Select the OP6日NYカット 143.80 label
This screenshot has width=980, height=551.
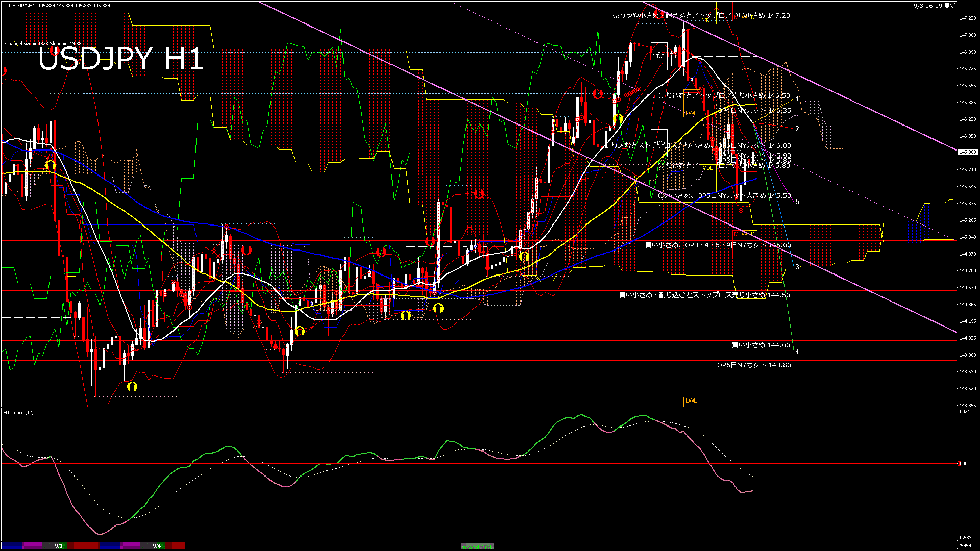tap(754, 365)
